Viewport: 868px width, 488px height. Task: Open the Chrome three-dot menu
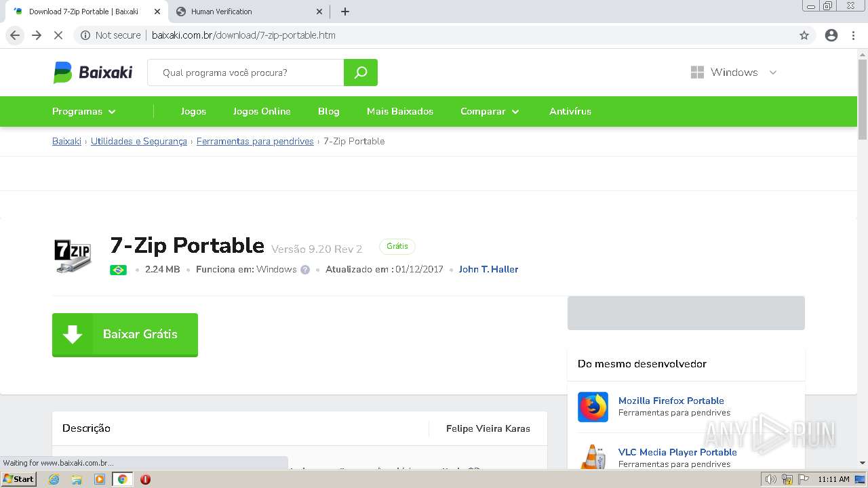coord(853,35)
